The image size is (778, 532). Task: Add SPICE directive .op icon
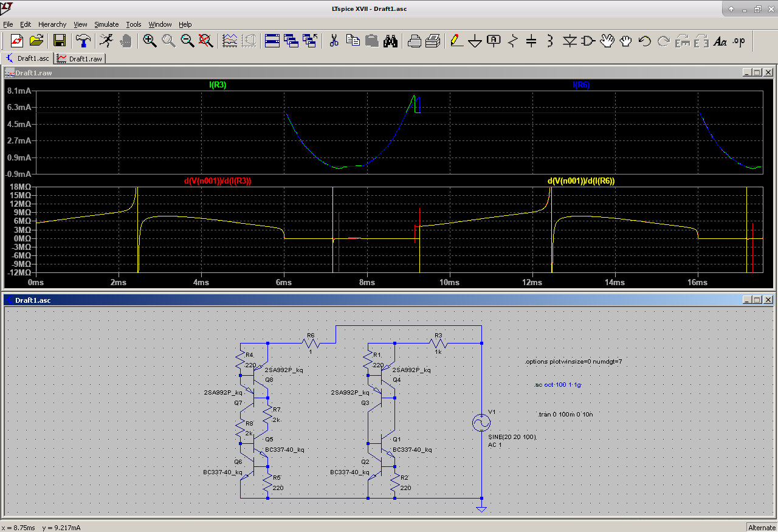click(739, 41)
